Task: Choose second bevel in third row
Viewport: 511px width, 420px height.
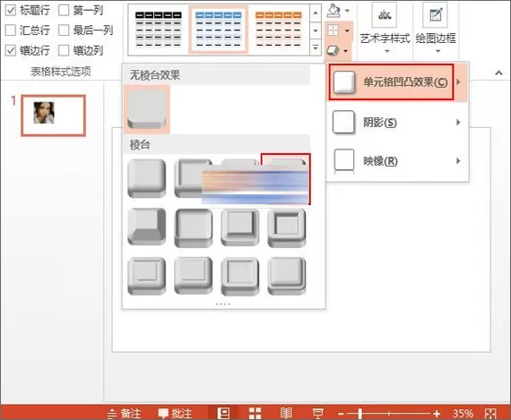Action: [x=194, y=276]
